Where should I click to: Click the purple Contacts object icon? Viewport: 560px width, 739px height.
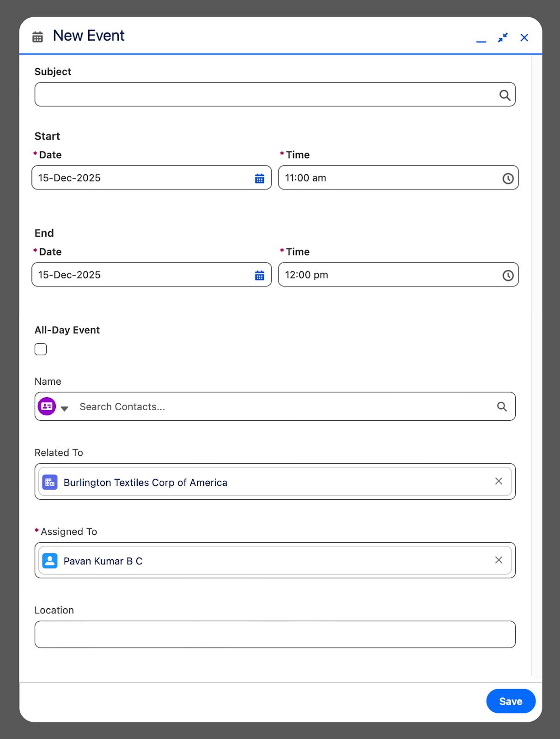point(47,406)
